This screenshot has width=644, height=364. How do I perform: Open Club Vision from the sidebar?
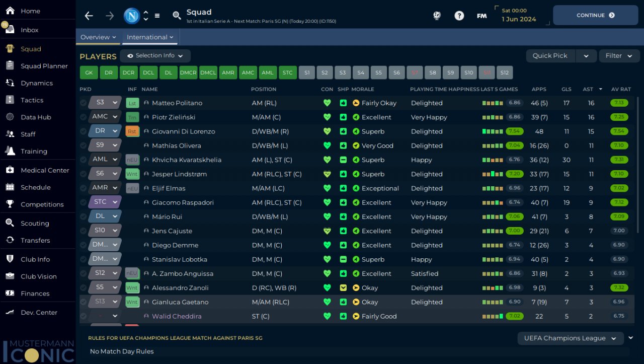tap(38, 276)
